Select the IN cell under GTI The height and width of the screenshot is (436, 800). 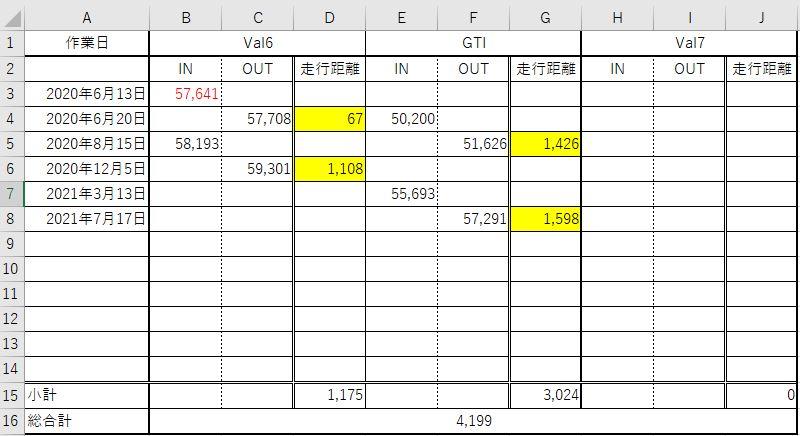tap(402, 68)
